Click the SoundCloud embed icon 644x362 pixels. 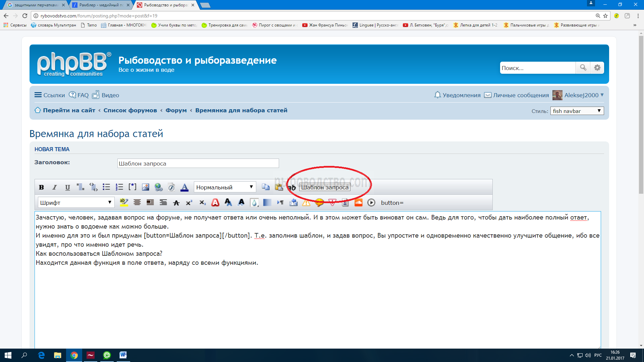[358, 202]
